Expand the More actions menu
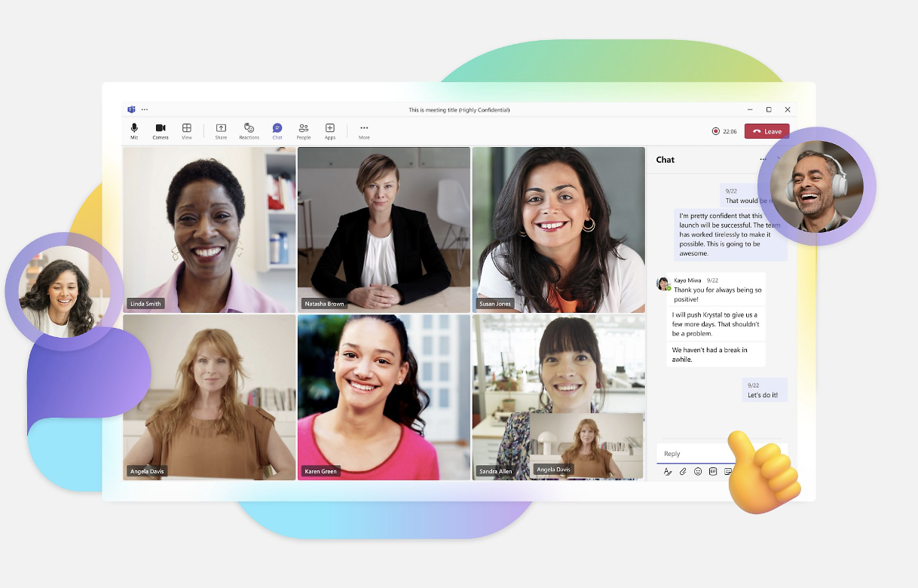Image resolution: width=918 pixels, height=588 pixels. coord(364,130)
